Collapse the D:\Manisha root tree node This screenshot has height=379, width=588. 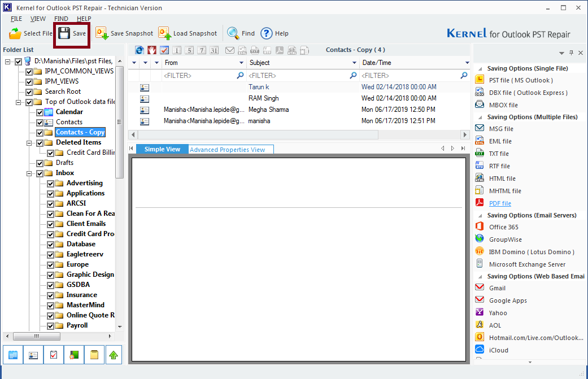pyautogui.click(x=7, y=62)
